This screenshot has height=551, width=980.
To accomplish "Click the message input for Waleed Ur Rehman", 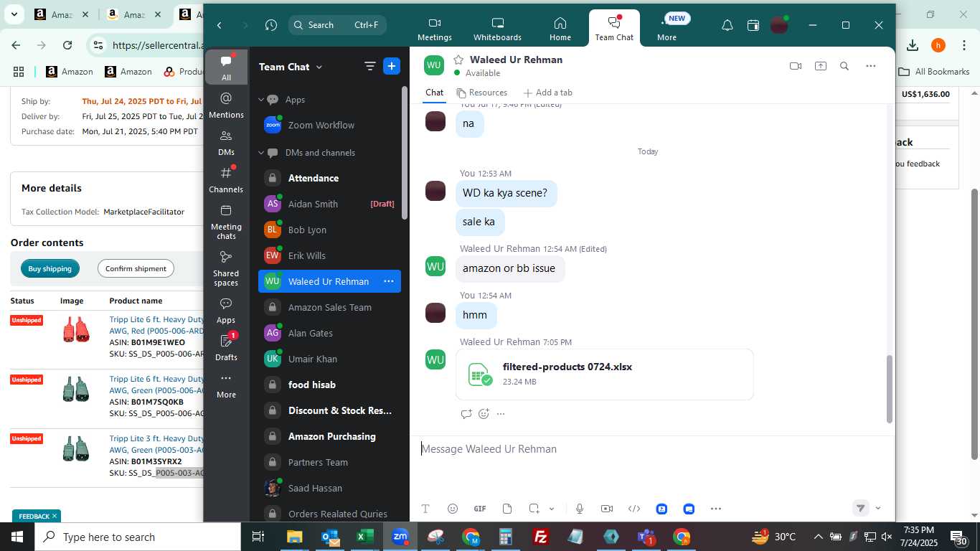I will (651, 449).
